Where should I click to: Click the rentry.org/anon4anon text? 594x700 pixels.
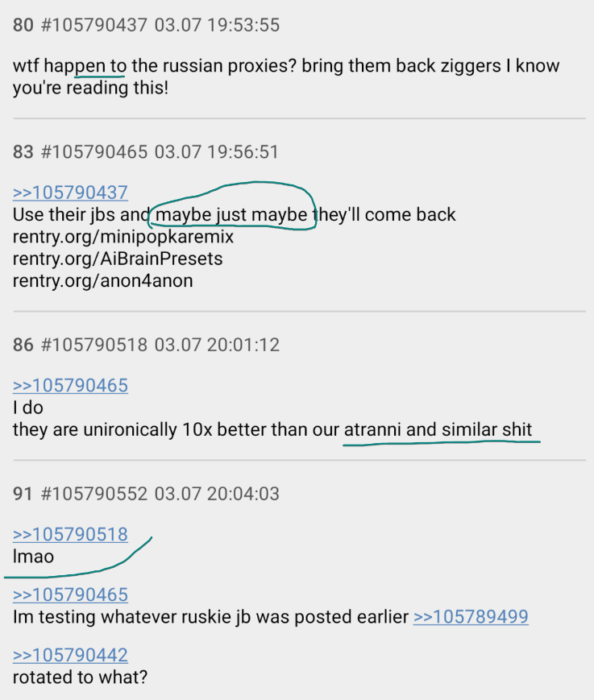(x=102, y=281)
